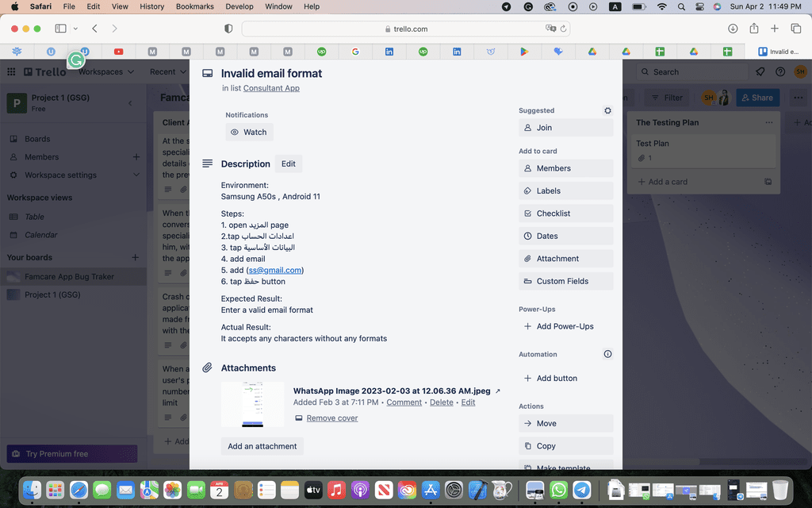This screenshot has width=812, height=508.
Task: Open the Labels option
Action: pyautogui.click(x=566, y=190)
